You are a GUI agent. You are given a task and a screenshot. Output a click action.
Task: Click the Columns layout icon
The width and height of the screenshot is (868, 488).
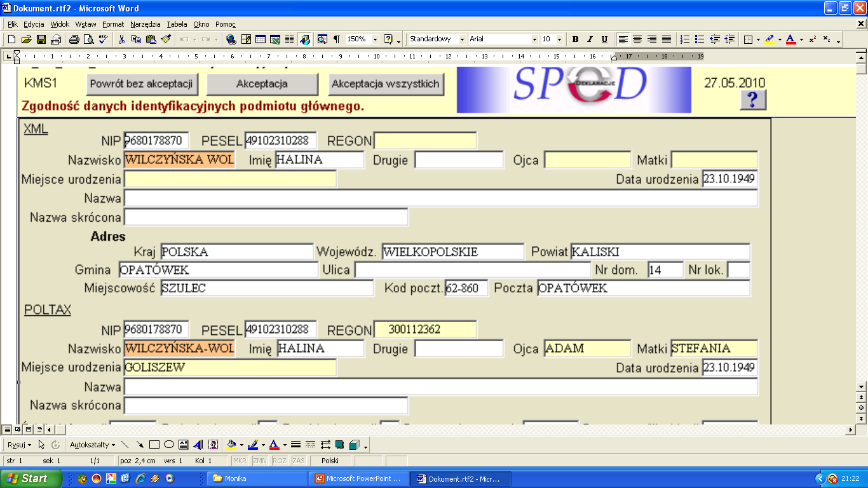(x=290, y=39)
